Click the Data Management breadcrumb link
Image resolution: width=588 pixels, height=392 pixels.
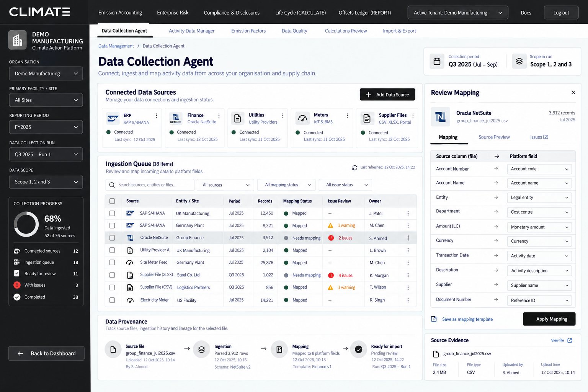pos(116,46)
